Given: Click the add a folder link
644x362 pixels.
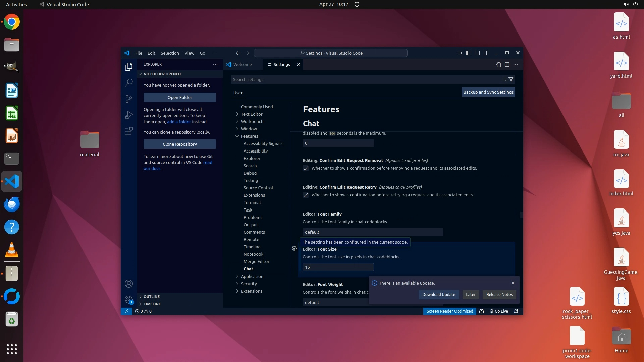Looking at the screenshot, I should pyautogui.click(x=179, y=122).
